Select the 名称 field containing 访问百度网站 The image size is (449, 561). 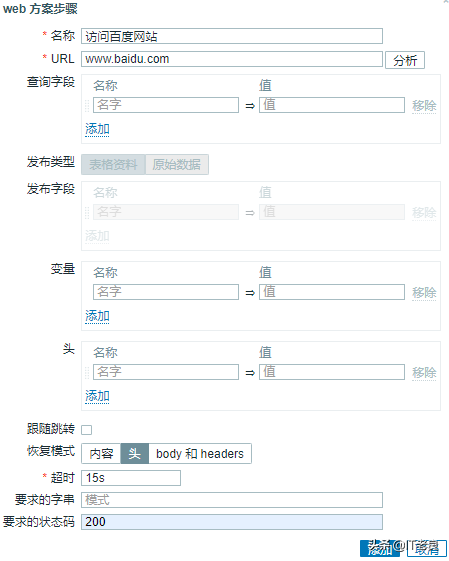[232, 36]
